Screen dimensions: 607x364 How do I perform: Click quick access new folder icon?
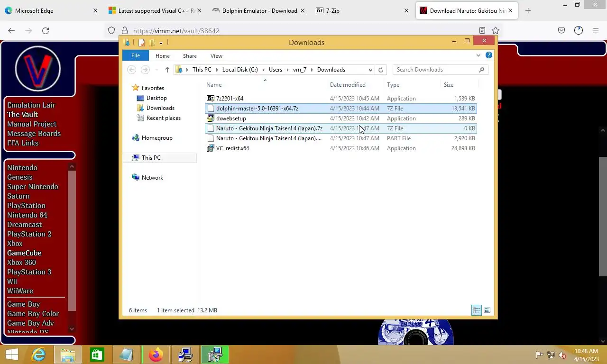(x=152, y=43)
